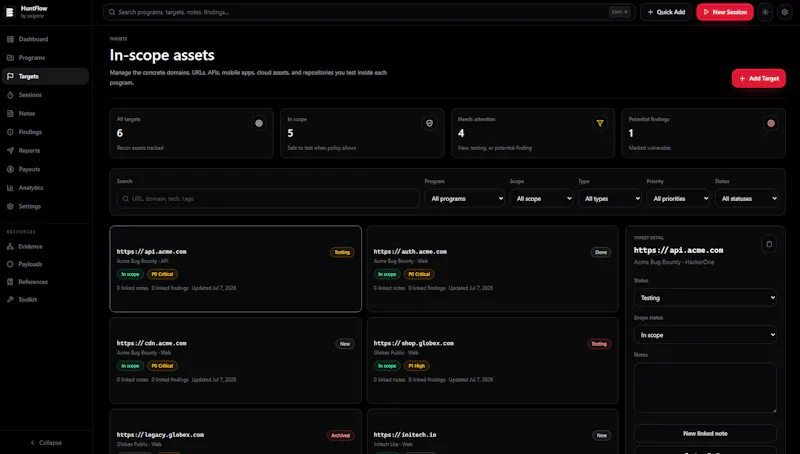The image size is (800, 454).
Task: Open the api.acme.com target card
Action: point(236,269)
